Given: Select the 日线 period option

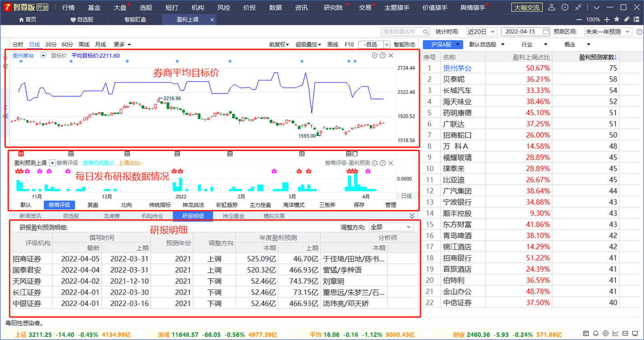Looking at the screenshot, I should (34, 45).
